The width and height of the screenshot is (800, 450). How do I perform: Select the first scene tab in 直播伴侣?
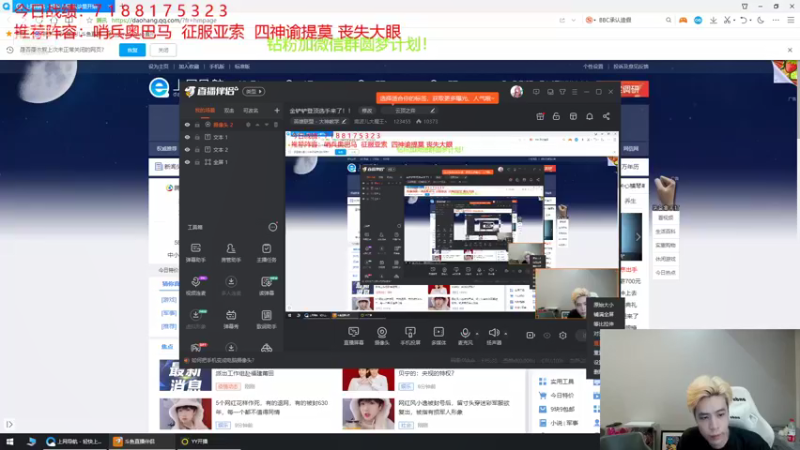205,110
